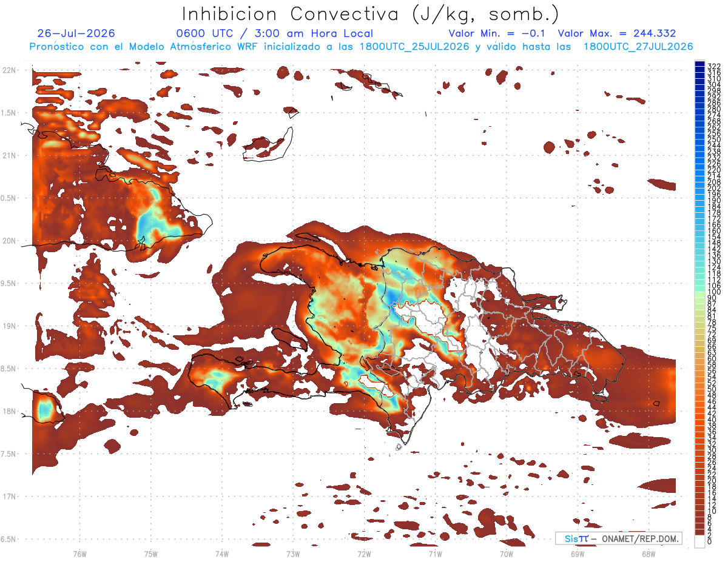Click the initialization stamp '1800UTC_25JUL2026'
The image size is (728, 562).
(414, 47)
